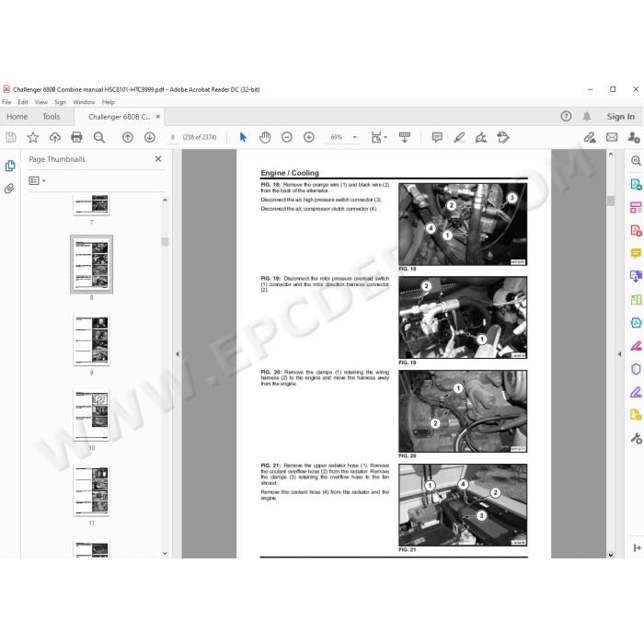Screen dimensions: 644x644
Task: Open the Attachments paperclip icon
Action: tap(9, 189)
